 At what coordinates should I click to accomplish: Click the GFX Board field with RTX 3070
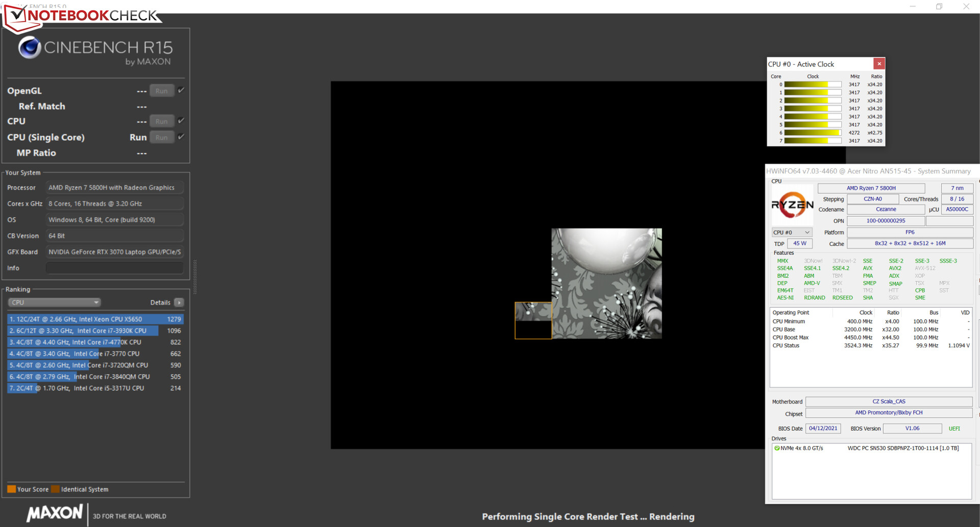click(115, 252)
